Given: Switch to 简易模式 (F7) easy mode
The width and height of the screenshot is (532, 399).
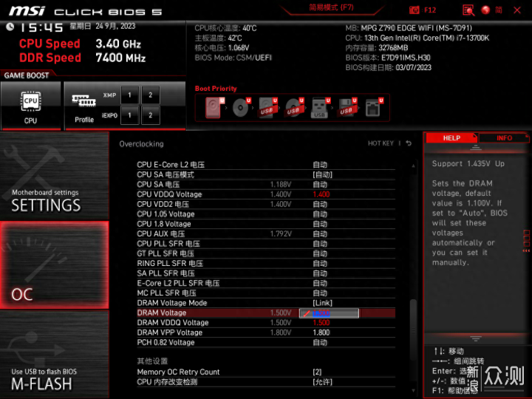Looking at the screenshot, I should [331, 7].
